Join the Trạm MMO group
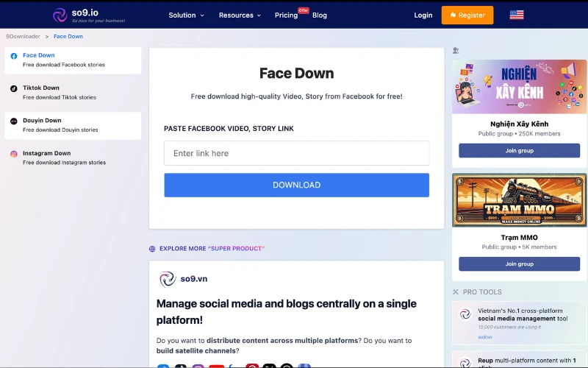Viewport: 588px width, 368px height. (520, 264)
